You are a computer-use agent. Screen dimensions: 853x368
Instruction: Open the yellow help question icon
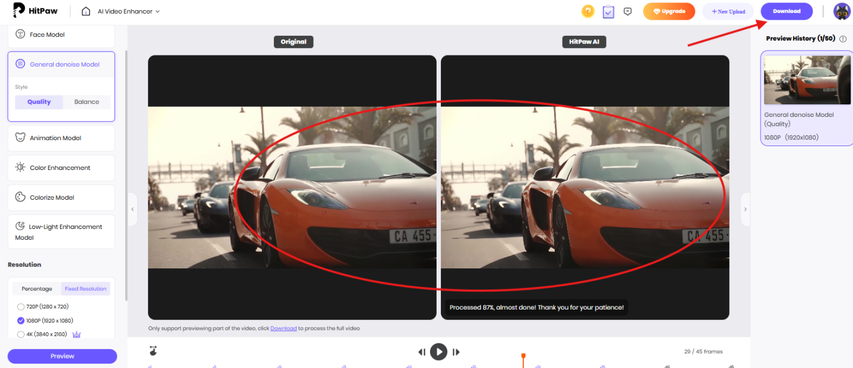588,11
